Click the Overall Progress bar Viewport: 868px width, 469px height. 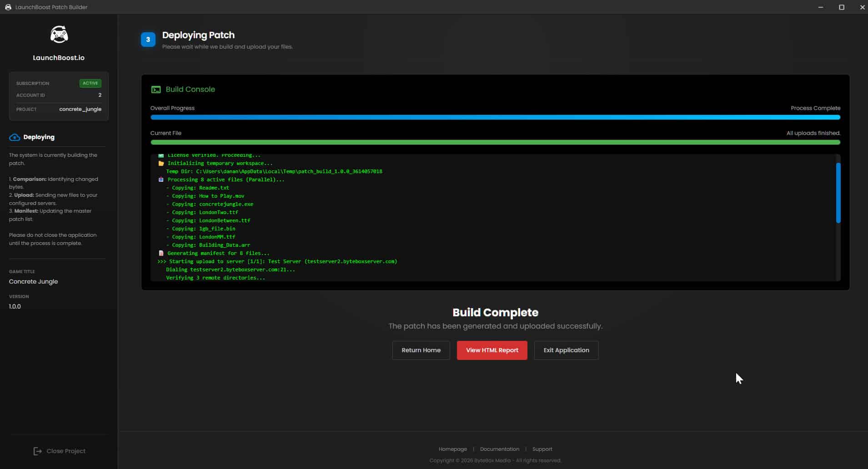[x=495, y=117]
